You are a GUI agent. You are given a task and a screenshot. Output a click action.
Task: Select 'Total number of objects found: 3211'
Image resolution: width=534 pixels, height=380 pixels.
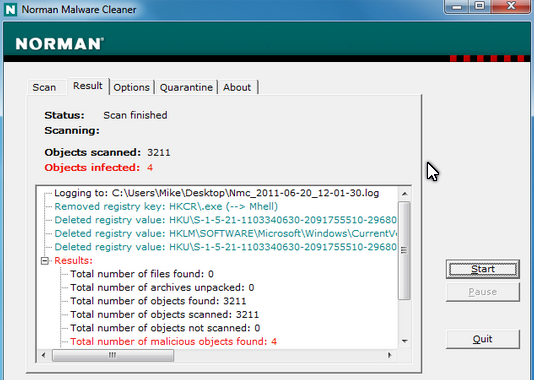coord(158,301)
